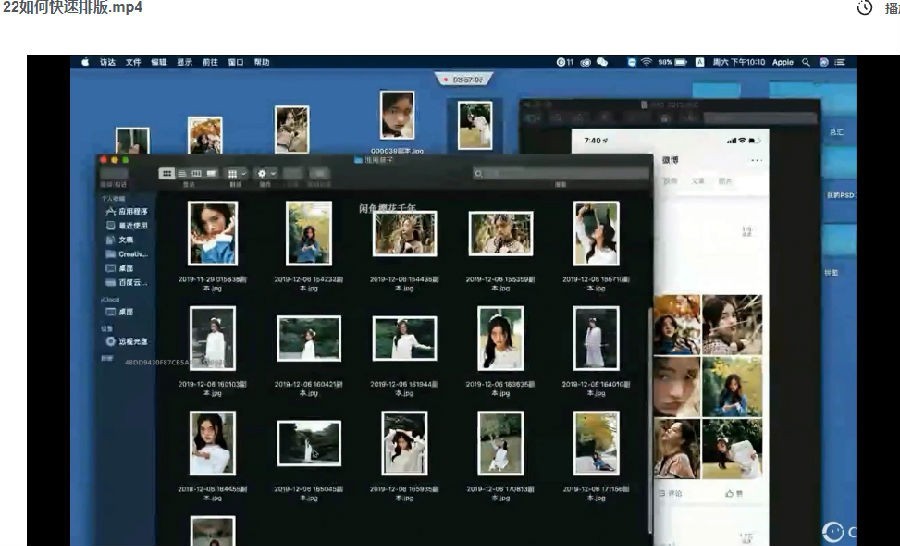Open the 窗口 menu in menu bar
Screen dimensions: 900x546
coord(235,62)
